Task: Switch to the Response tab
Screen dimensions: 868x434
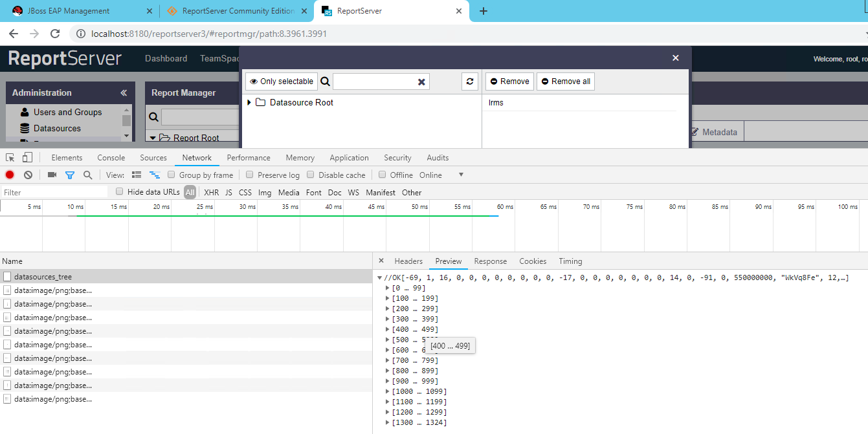Action: [x=491, y=261]
